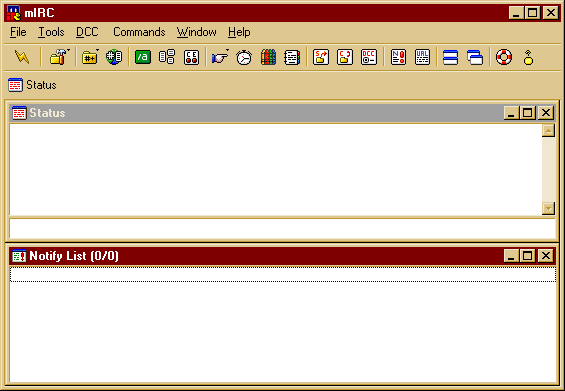Open the Help lifebuoy icon

(x=504, y=57)
